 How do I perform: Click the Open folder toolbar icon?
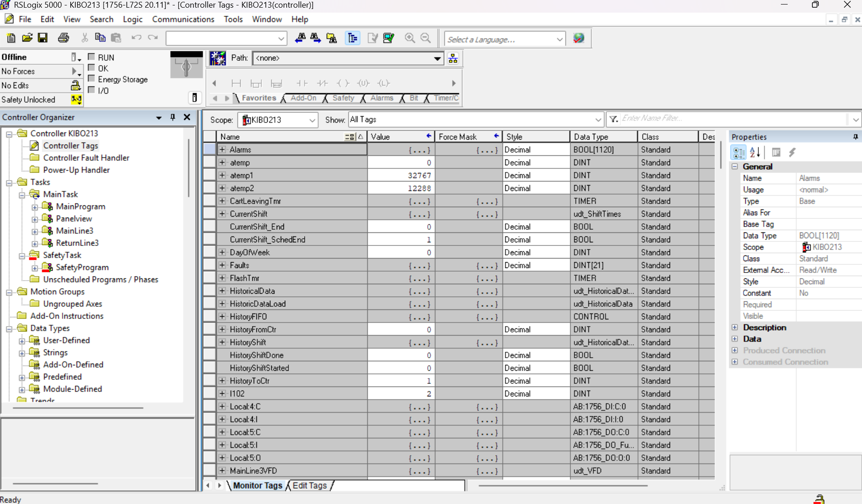27,38
